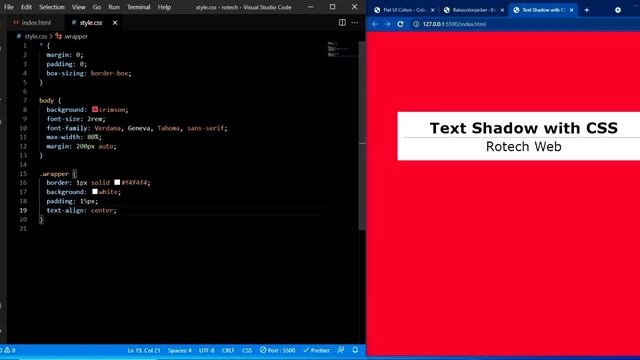Open the File menu in VS Code

[9, 7]
